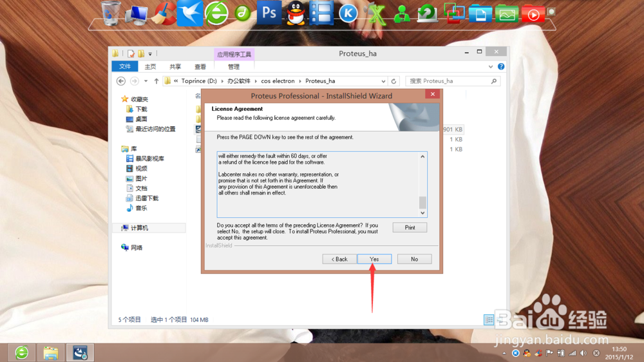Select 桌面 in the navigation pane
This screenshot has height=362, width=644.
[141, 119]
